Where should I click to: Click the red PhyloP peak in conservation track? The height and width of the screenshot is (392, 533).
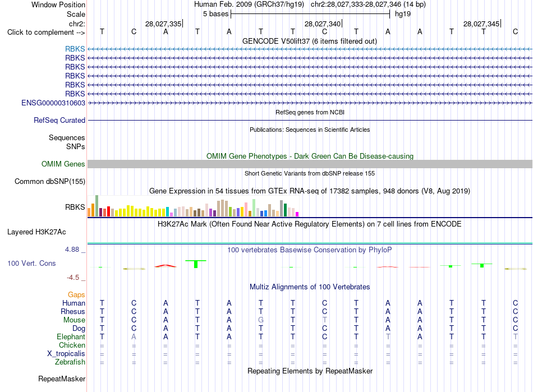tap(166, 266)
